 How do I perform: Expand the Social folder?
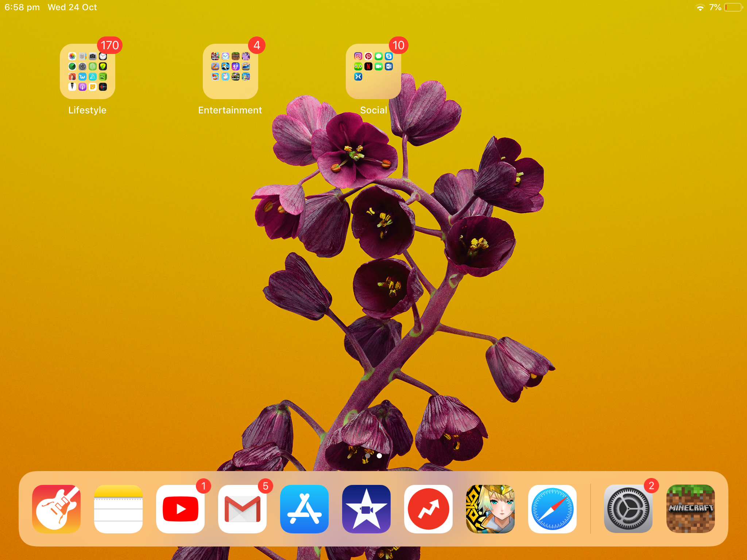(x=373, y=71)
